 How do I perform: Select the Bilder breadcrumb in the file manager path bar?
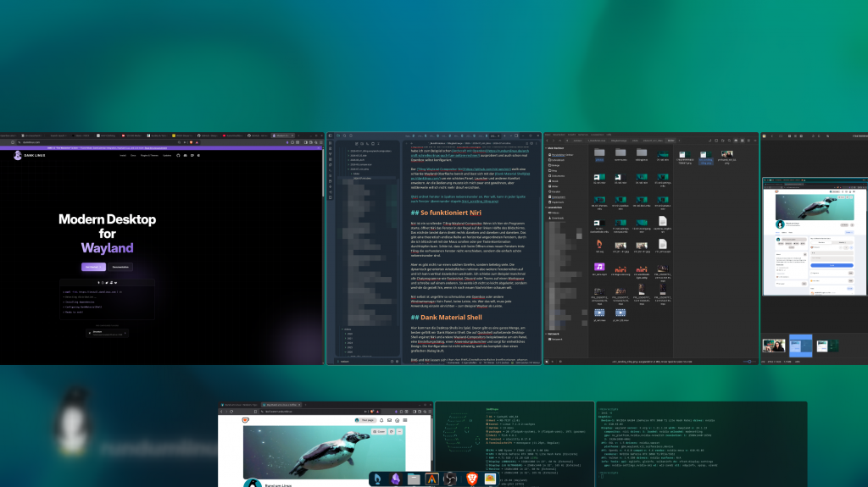[671, 141]
